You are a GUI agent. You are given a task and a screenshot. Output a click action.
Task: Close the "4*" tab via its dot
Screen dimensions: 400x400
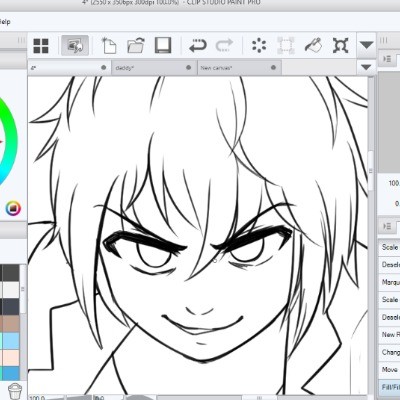(x=104, y=68)
